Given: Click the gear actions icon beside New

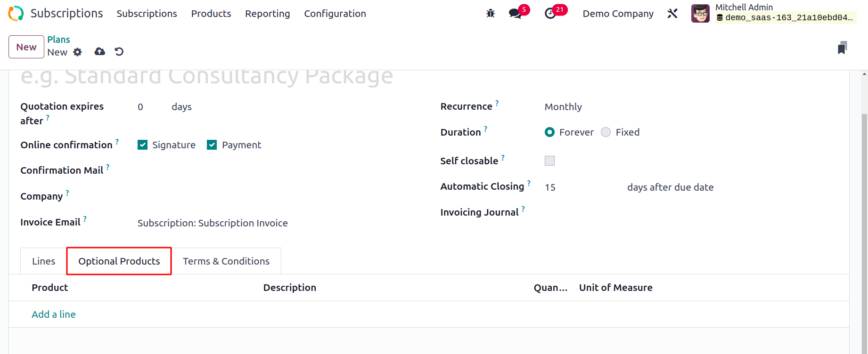Looking at the screenshot, I should coord(78,52).
